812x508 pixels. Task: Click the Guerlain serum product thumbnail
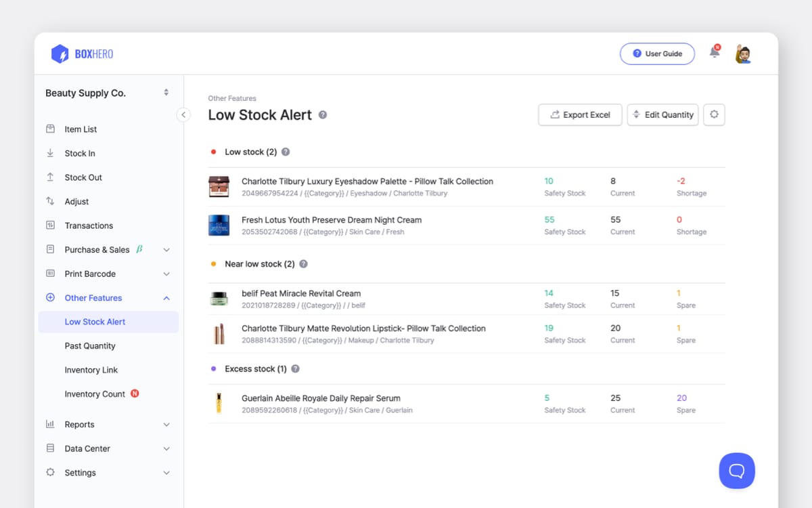(218, 404)
